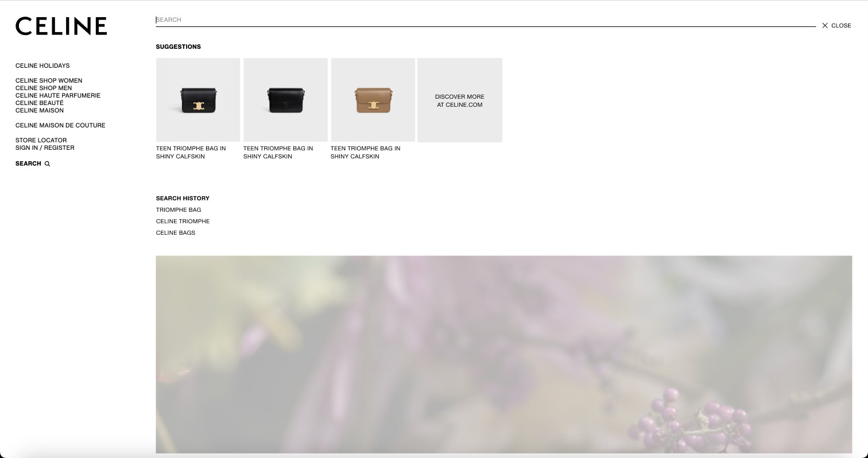Open the first black Teen Triomphe bag thumbnail
868x458 pixels.
point(198,100)
